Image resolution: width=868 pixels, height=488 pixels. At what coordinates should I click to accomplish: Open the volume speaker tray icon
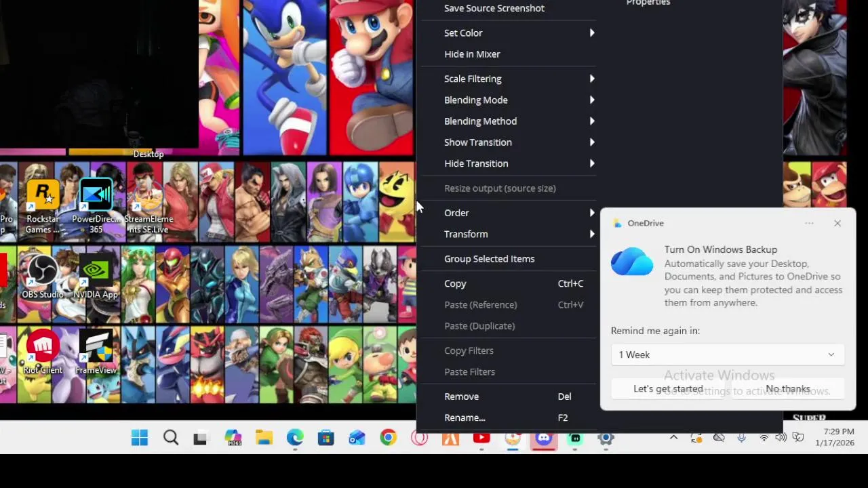point(781,438)
